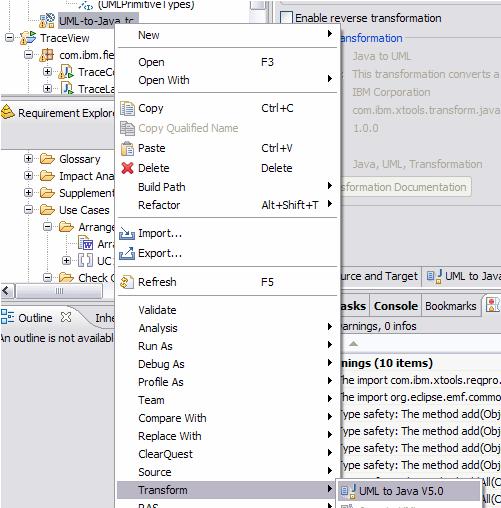This screenshot has width=501, height=508.
Task: Click the horizontal scrollbar thumb in Requirement Explorer
Action: coord(59,291)
